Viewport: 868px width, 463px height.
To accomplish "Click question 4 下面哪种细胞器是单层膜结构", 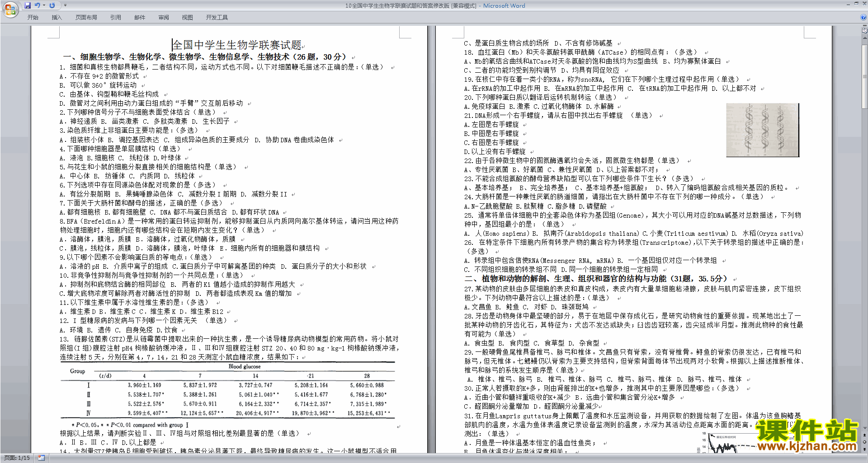I will coord(121,149).
